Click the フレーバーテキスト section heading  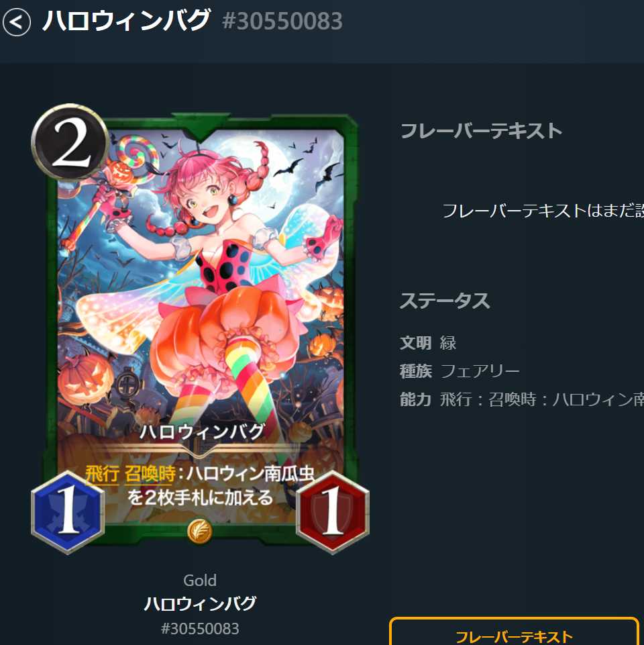click(x=481, y=131)
